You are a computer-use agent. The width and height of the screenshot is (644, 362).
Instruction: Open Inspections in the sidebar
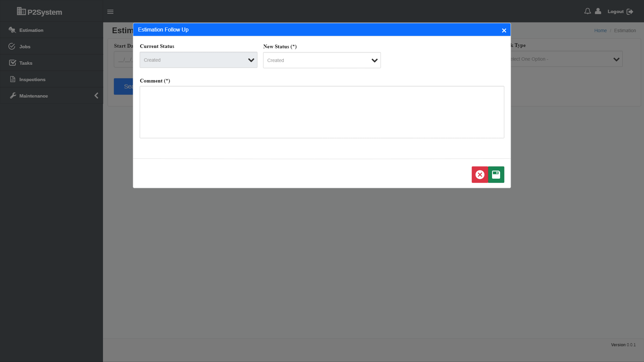(32, 79)
